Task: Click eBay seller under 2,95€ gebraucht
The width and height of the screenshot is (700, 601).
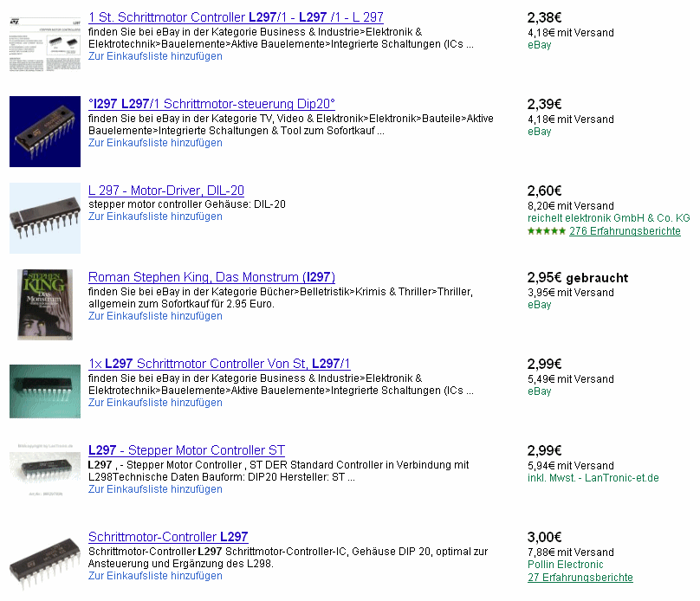Action: pos(539,305)
